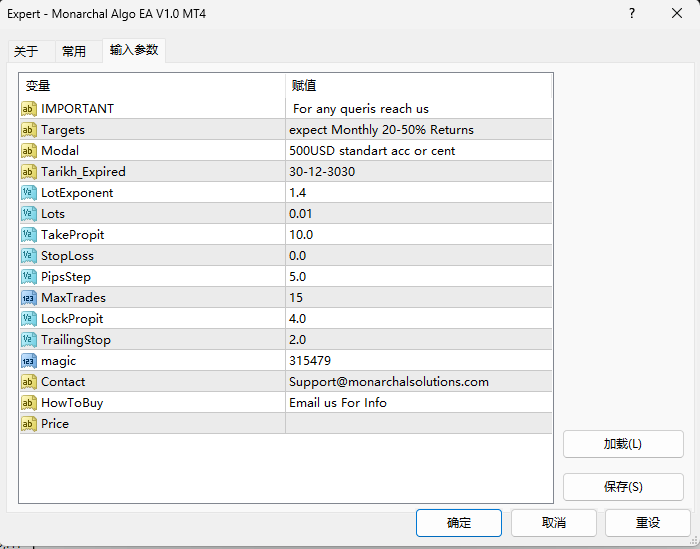This screenshot has width=700, height=549.
Task: Click the double icon next to PipsStep
Action: click(29, 276)
